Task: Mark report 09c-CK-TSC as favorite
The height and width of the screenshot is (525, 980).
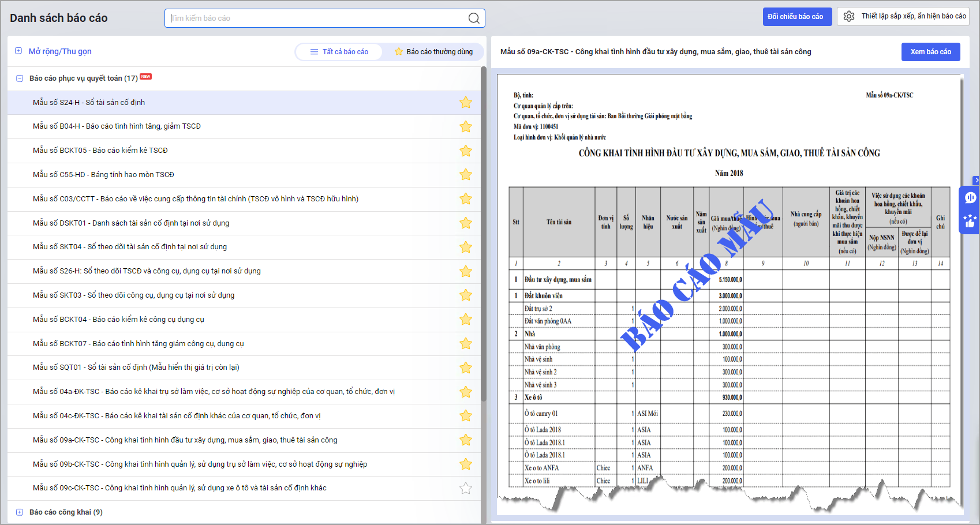Action: (465, 489)
